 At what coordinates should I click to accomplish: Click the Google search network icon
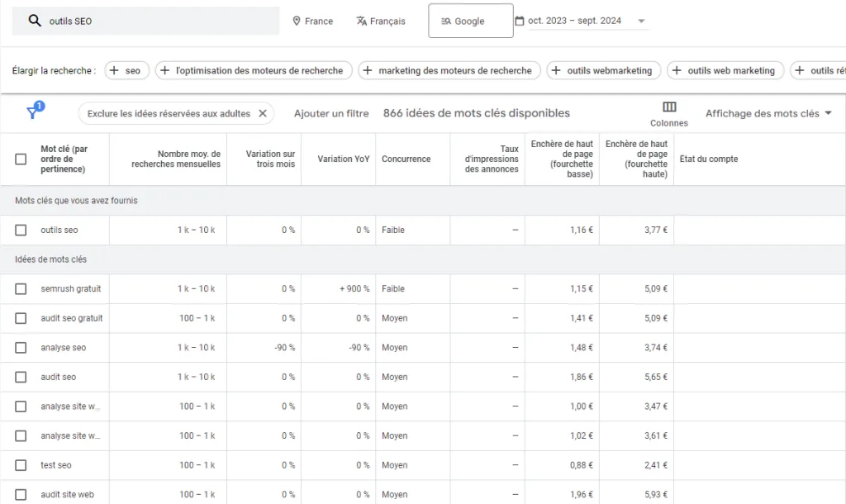click(445, 21)
